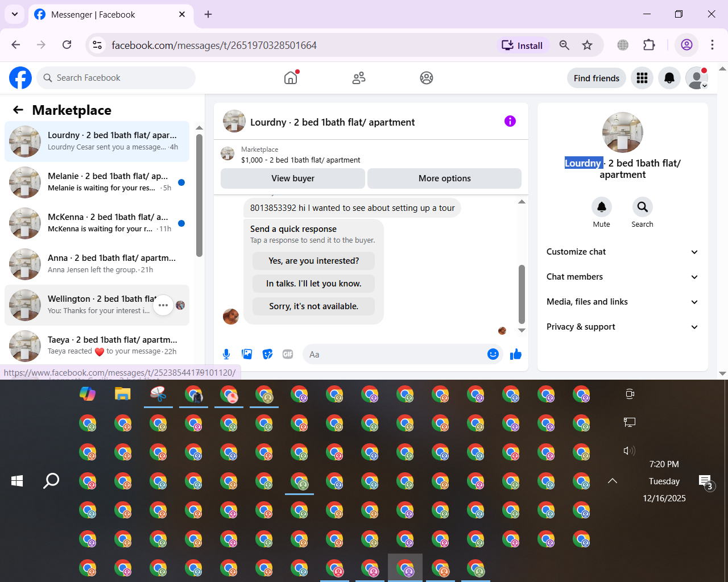The image size is (728, 582).
Task: Open Melanie 2 bed 1bath chat
Action: (x=97, y=182)
